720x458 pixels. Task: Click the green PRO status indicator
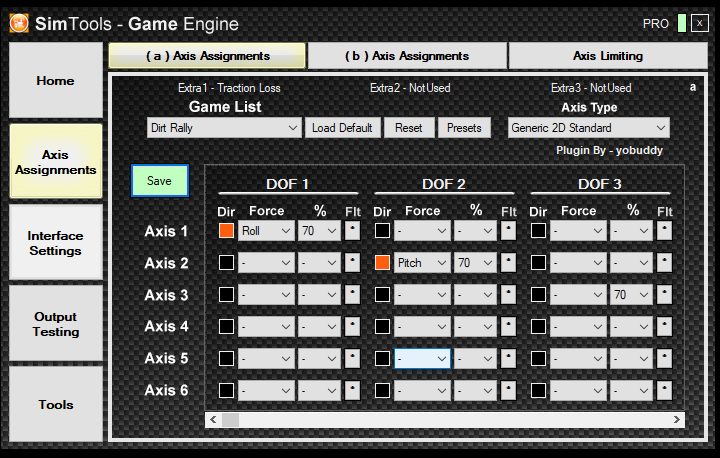(x=682, y=23)
